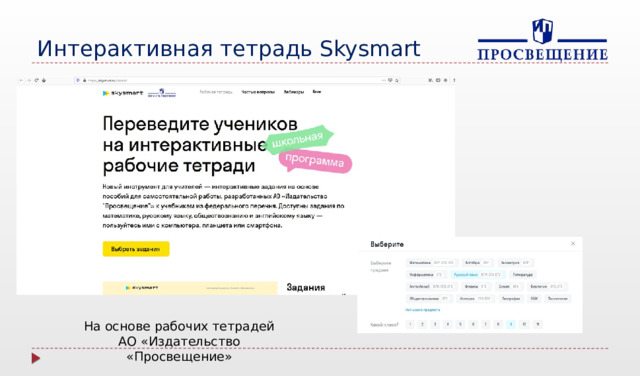Choose class 5 in the grade row
Screen dimensions: 640x376
click(460, 324)
